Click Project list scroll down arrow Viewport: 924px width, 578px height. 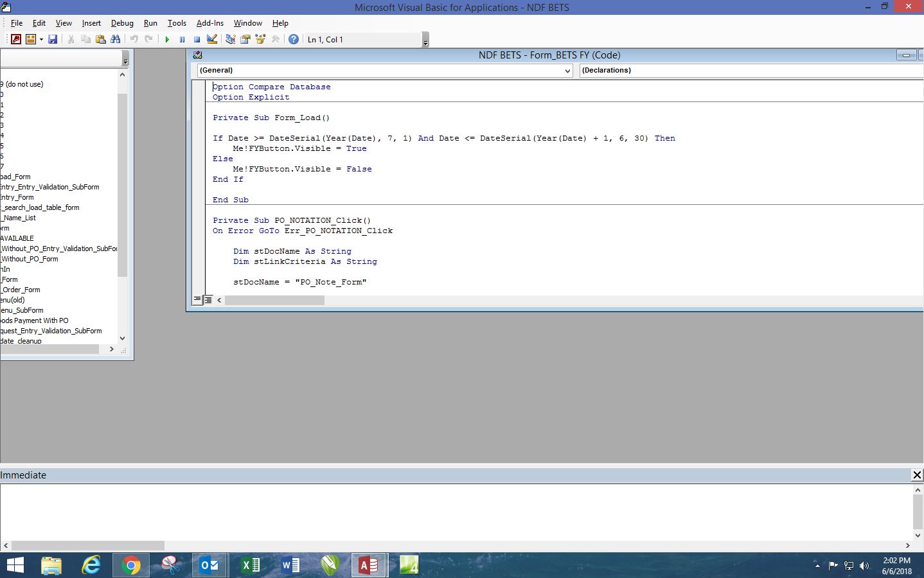[123, 338]
